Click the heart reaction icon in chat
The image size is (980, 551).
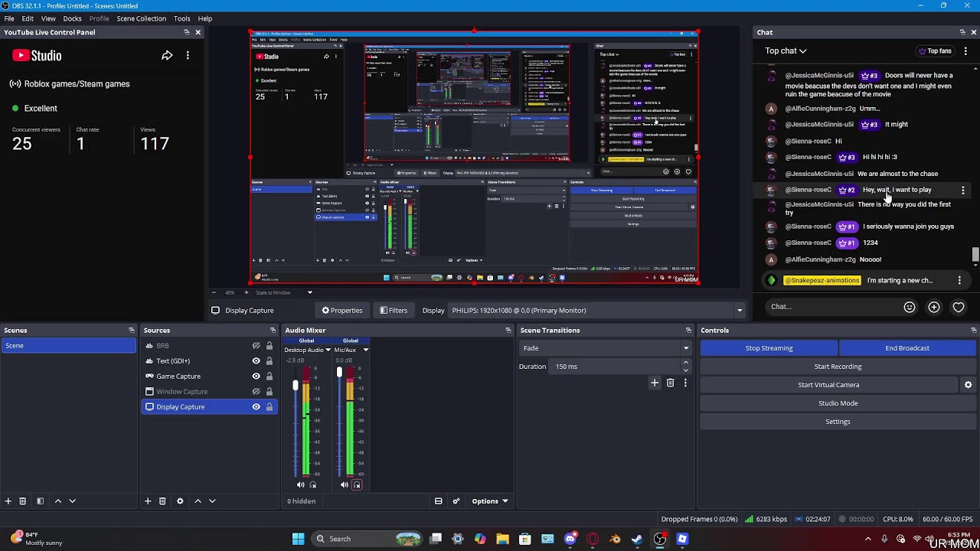point(959,307)
